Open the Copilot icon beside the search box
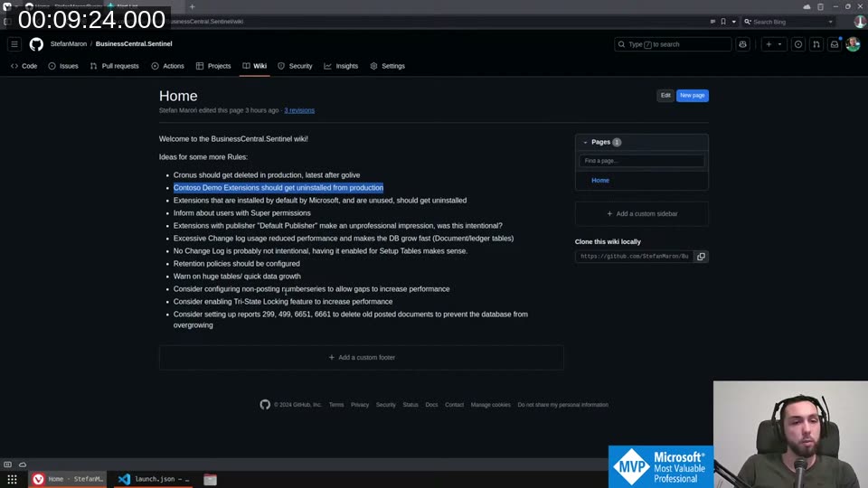Viewport: 868px width, 488px height. point(743,44)
